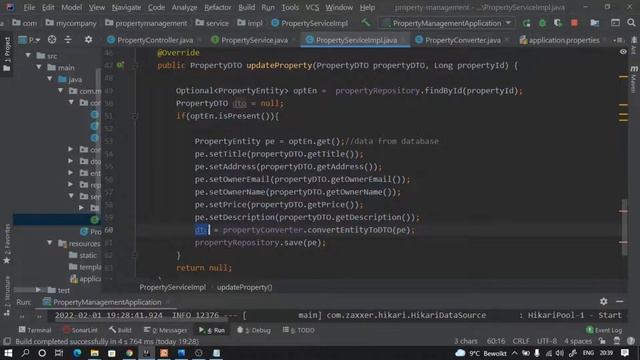Open the TODO tool window
Image resolution: width=640 pixels, height=360 pixels.
(298, 330)
